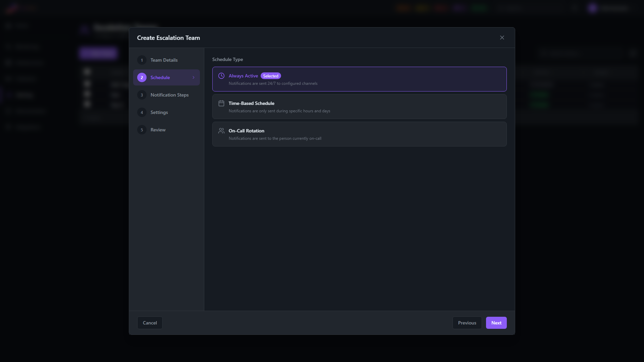The image size is (644, 362).
Task: Open the Settings step
Action: pyautogui.click(x=166, y=112)
